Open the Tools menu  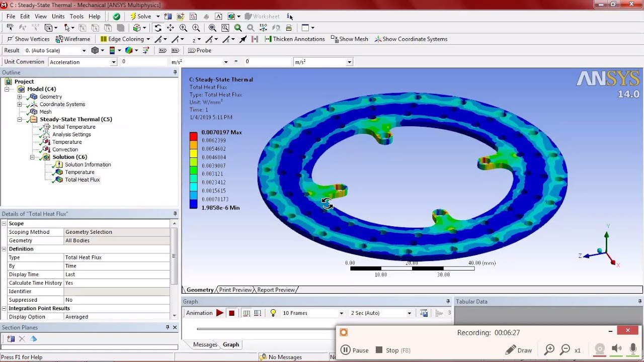(76, 17)
